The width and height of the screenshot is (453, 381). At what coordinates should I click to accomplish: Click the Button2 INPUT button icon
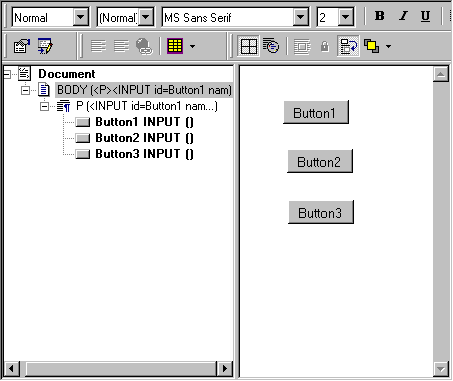click(x=83, y=138)
